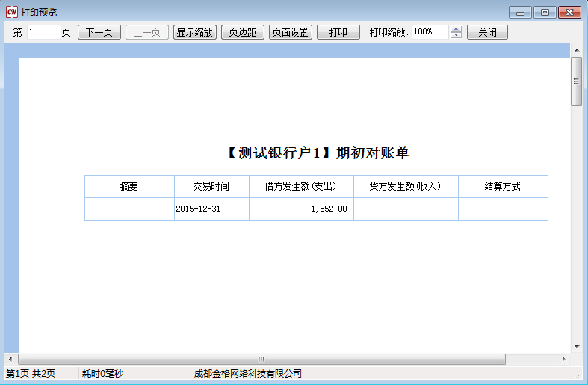Click horizontal scrollbar right arrow
588x385 pixels.
(563, 359)
